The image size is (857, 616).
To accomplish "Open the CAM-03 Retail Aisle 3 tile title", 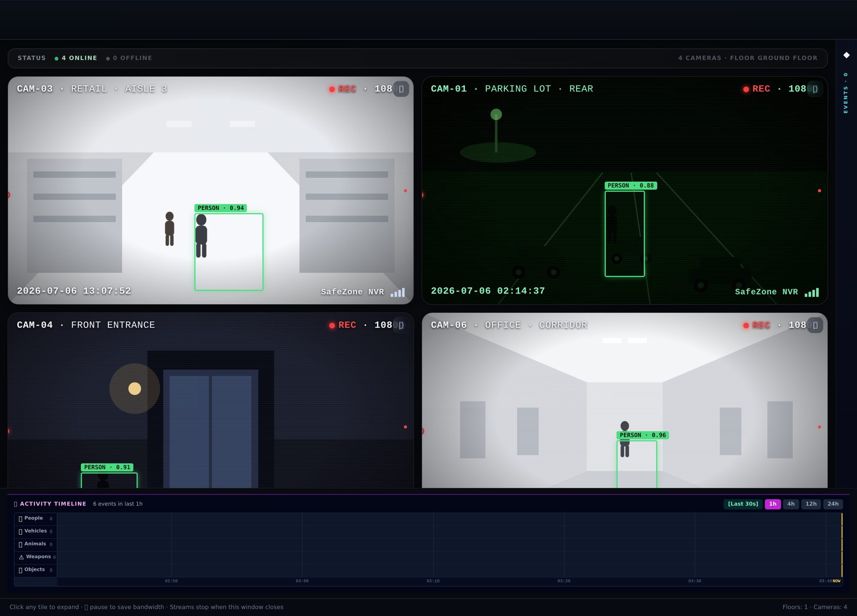I will click(x=92, y=89).
